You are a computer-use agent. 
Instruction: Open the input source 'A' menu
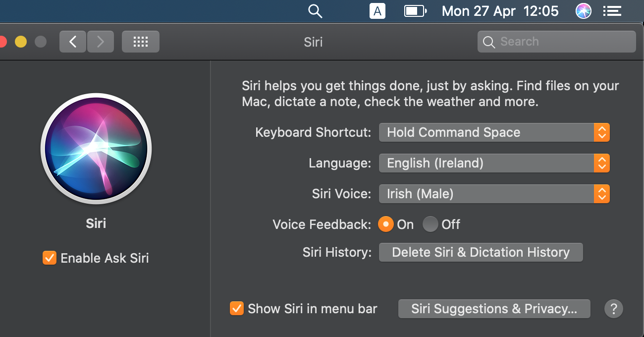(377, 11)
